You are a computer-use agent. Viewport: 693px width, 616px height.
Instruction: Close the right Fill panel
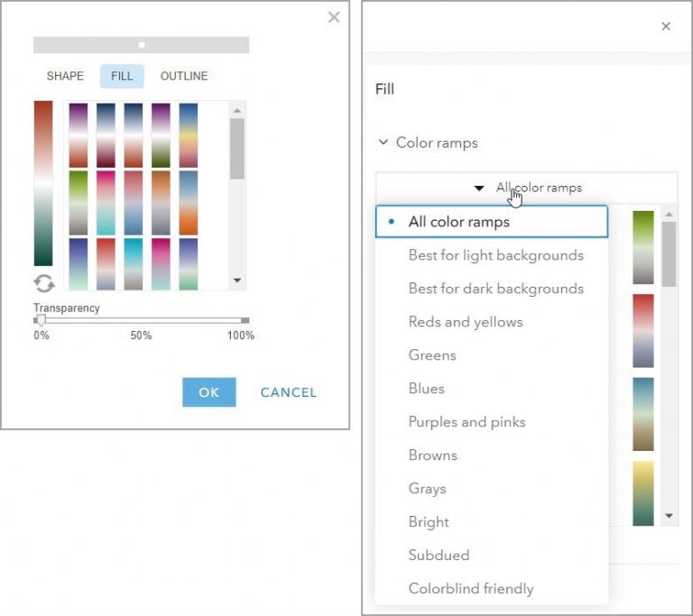pos(666,26)
